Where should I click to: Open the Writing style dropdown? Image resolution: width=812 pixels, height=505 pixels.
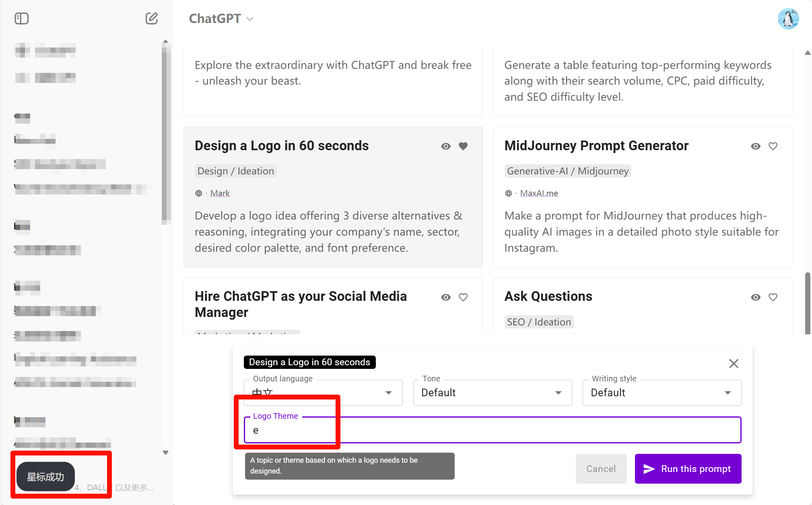point(662,393)
